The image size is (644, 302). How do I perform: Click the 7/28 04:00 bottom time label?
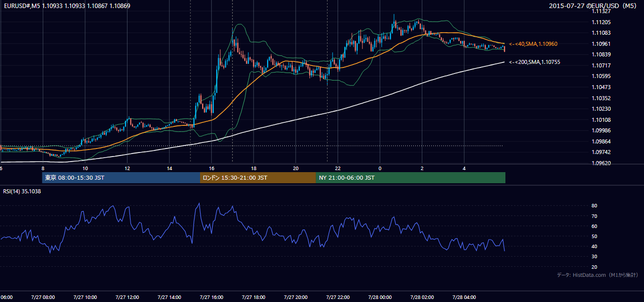coord(464,297)
